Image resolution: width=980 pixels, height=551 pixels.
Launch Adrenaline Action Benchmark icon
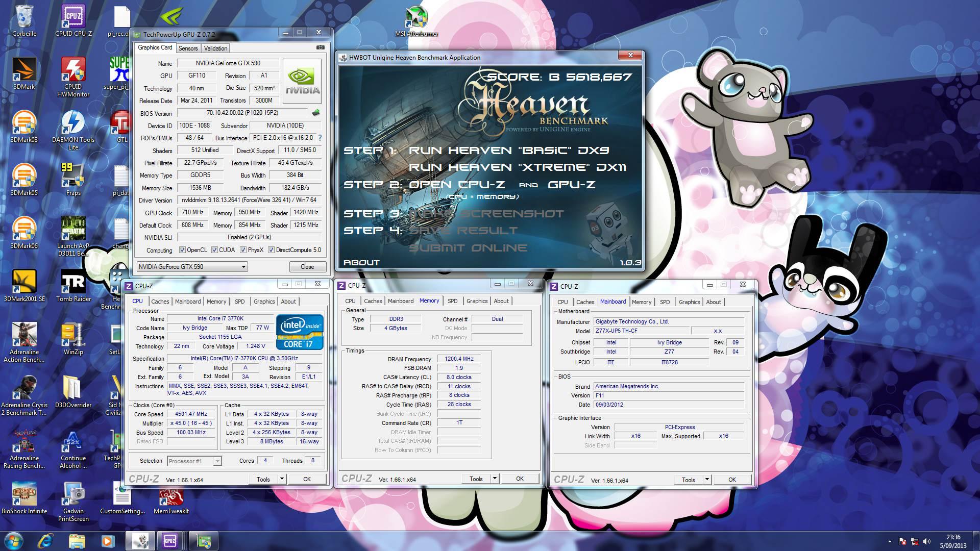(24, 342)
